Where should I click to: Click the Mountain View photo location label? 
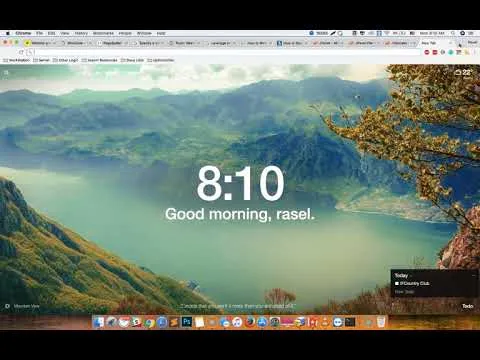pyautogui.click(x=27, y=306)
